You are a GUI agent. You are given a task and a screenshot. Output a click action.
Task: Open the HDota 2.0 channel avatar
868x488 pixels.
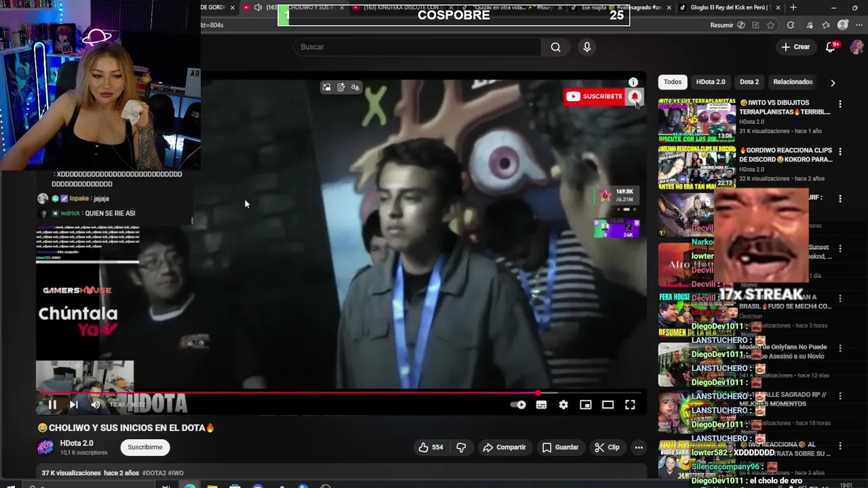click(45, 447)
